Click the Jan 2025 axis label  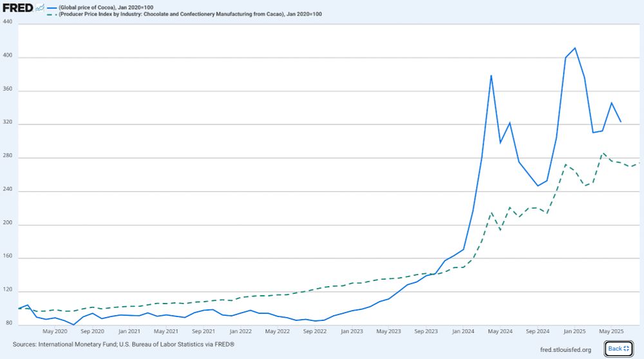[574, 331]
